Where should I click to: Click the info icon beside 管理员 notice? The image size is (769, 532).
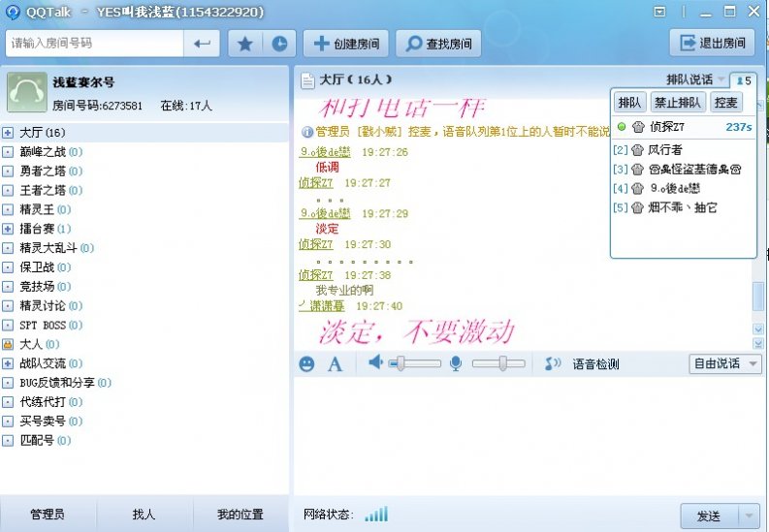click(307, 132)
